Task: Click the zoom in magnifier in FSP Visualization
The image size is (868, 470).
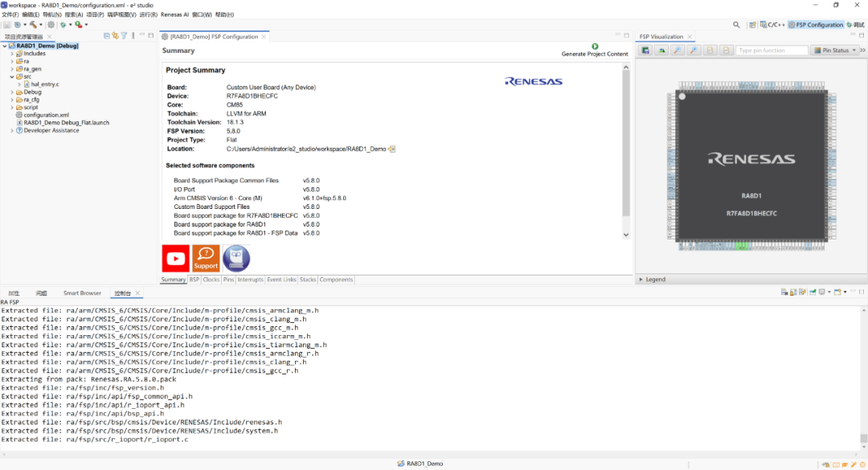Action: [x=694, y=51]
